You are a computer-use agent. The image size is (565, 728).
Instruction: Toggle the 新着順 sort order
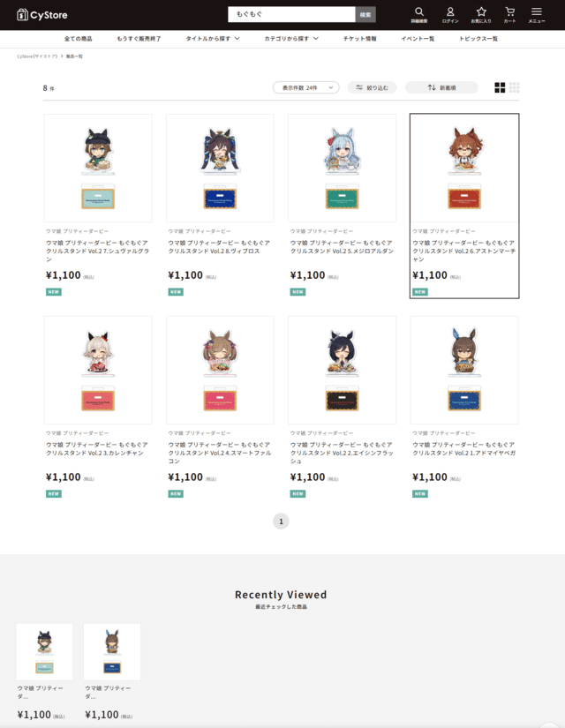tap(441, 87)
